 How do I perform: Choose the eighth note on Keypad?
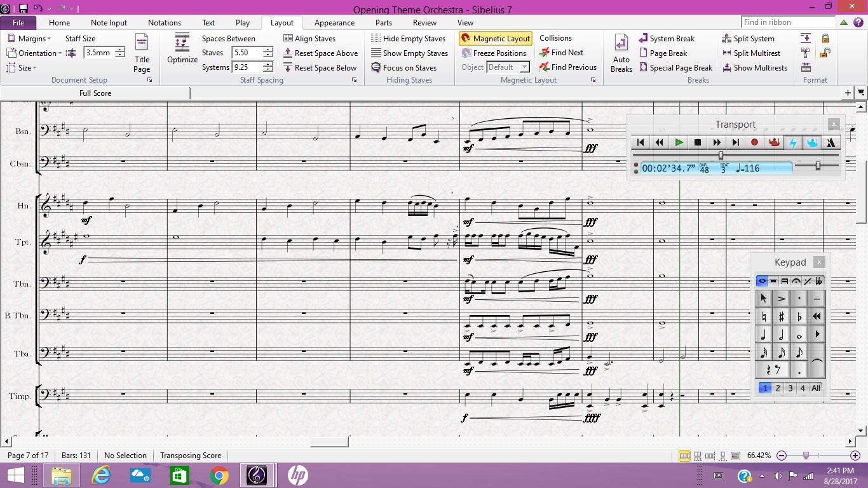(x=799, y=352)
